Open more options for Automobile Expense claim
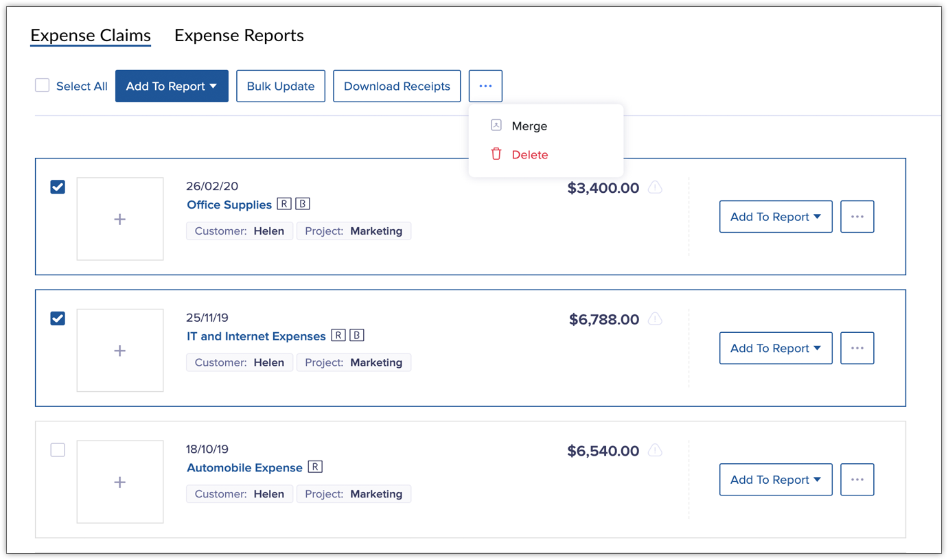This screenshot has width=948, height=560. 857,480
